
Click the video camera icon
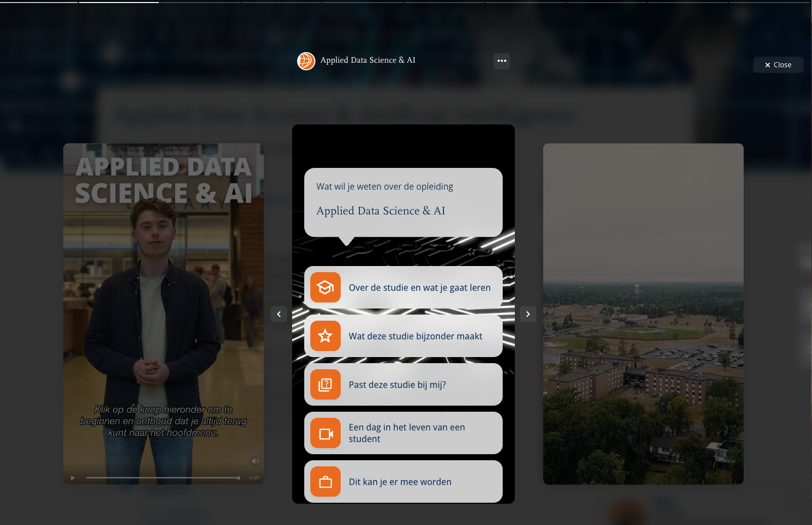325,433
